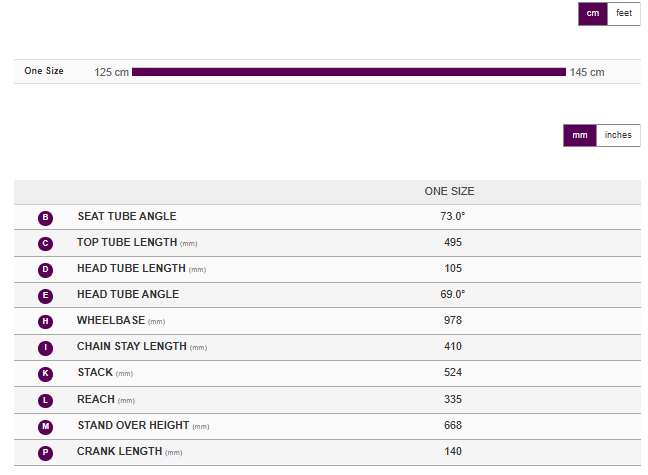Click the SEAT TUBE ANGLE label
The height and width of the screenshot is (475, 648).
(x=126, y=217)
